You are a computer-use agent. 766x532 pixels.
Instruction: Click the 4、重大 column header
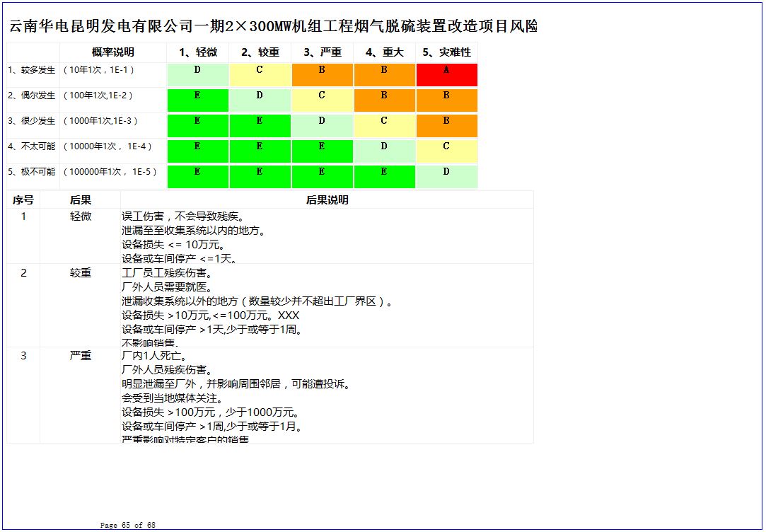385,52
